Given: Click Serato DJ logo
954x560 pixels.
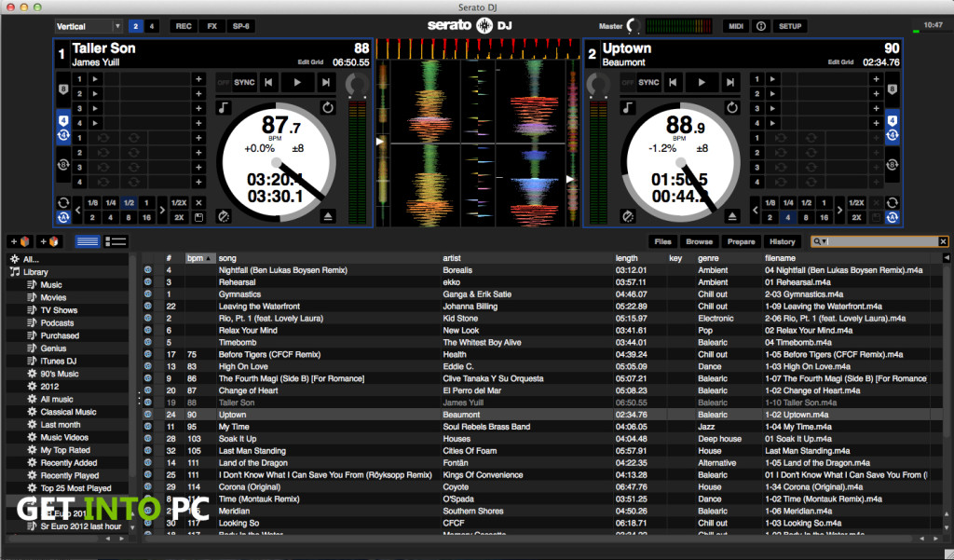Looking at the screenshot, I should 470,25.
